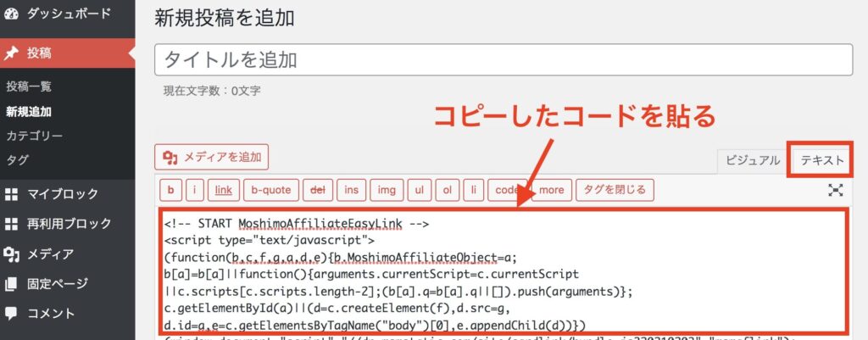Image resolution: width=868 pixels, height=340 pixels.
Task: Switch to ビジュアル editor tab
Action: pos(751,160)
